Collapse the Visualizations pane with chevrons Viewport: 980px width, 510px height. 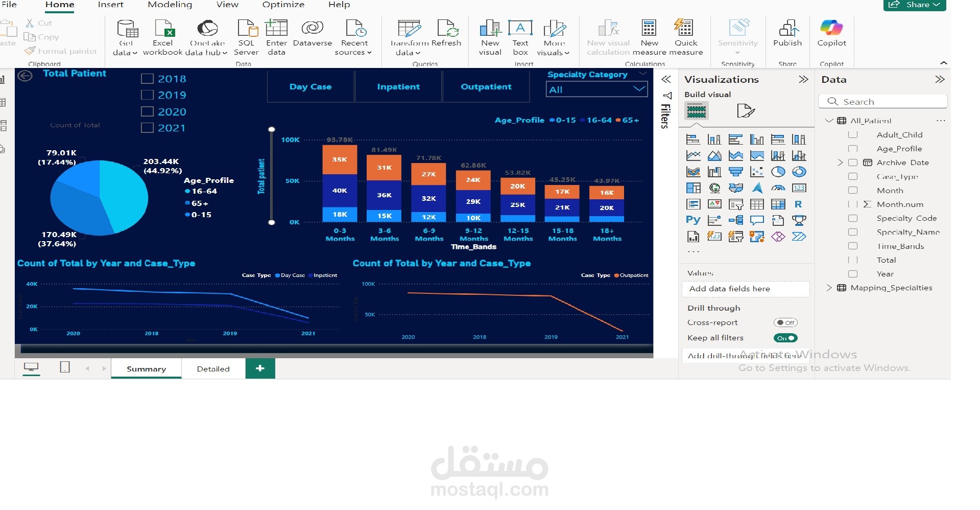point(803,79)
